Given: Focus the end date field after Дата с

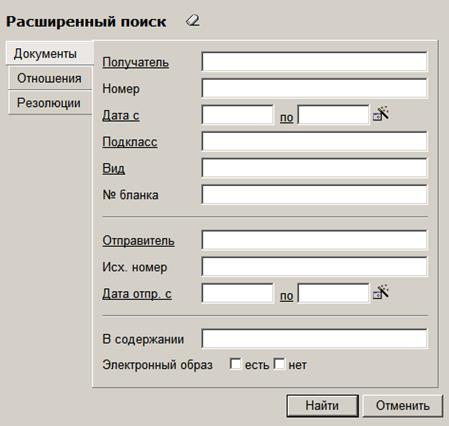Looking at the screenshot, I should click(334, 115).
